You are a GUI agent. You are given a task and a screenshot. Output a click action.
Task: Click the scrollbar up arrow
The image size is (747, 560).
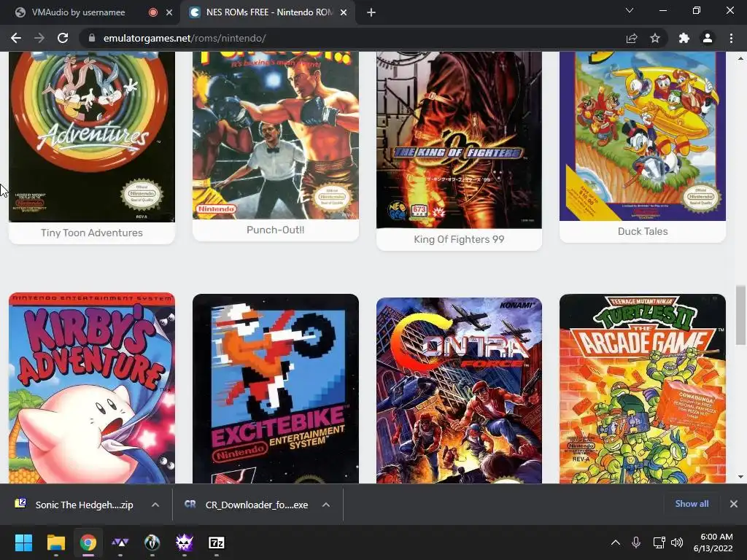[x=740, y=58]
